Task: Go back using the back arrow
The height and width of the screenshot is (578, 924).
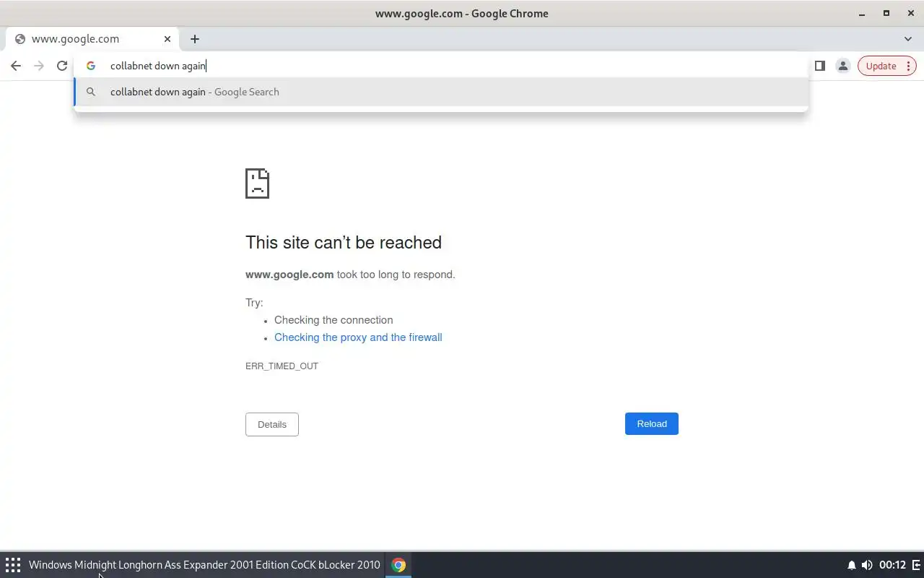Action: point(16,66)
